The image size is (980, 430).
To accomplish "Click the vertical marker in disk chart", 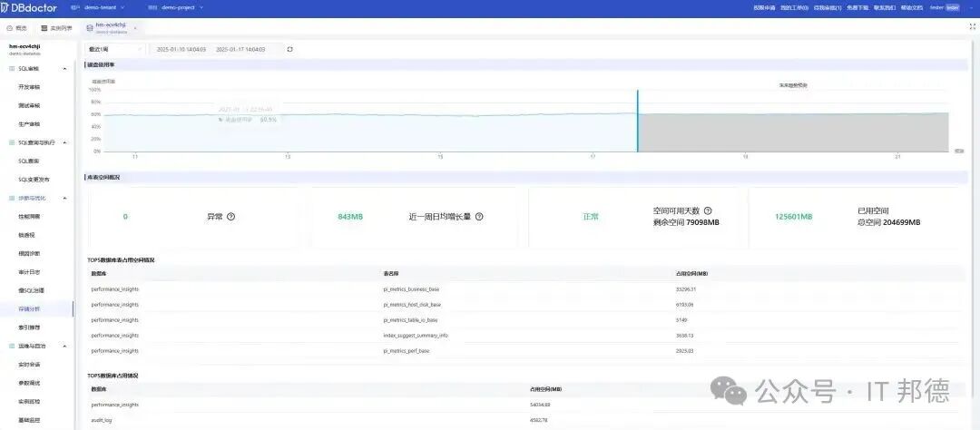I will click(x=638, y=121).
